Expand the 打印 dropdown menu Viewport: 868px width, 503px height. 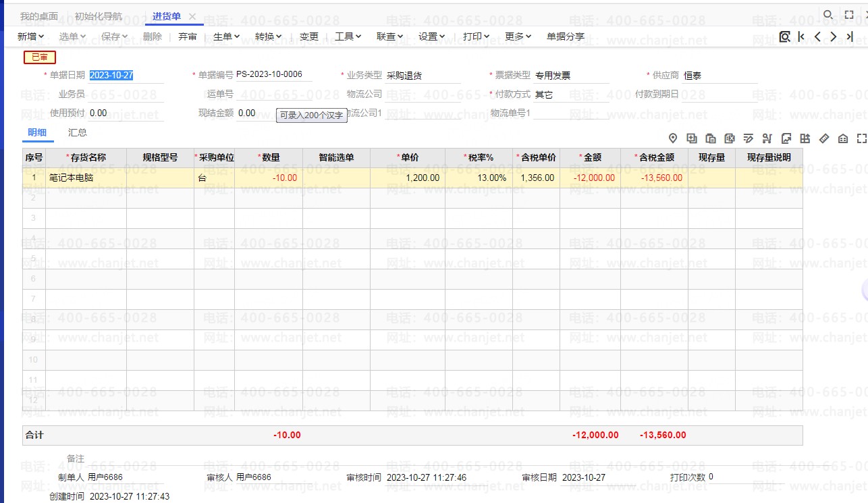pyautogui.click(x=476, y=36)
